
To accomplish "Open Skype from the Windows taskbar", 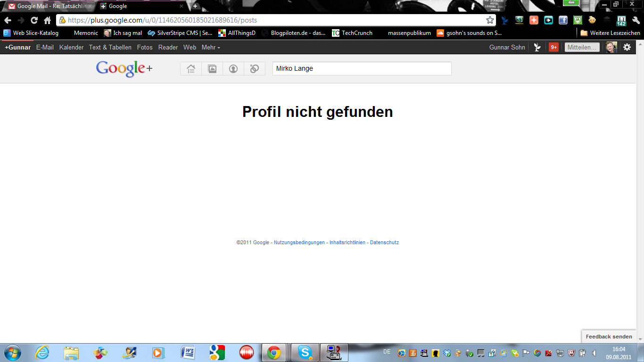I will tap(305, 353).
